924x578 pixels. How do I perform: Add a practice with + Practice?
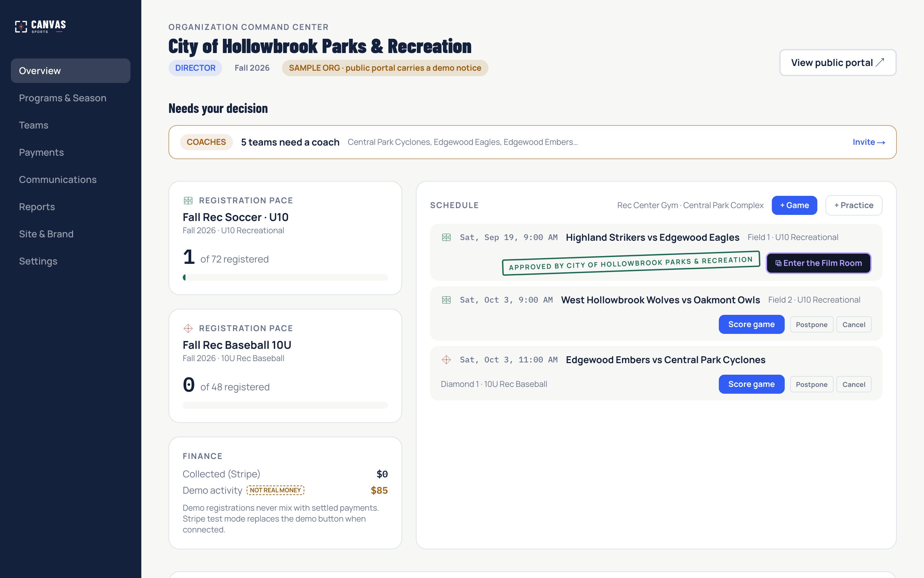pos(854,205)
